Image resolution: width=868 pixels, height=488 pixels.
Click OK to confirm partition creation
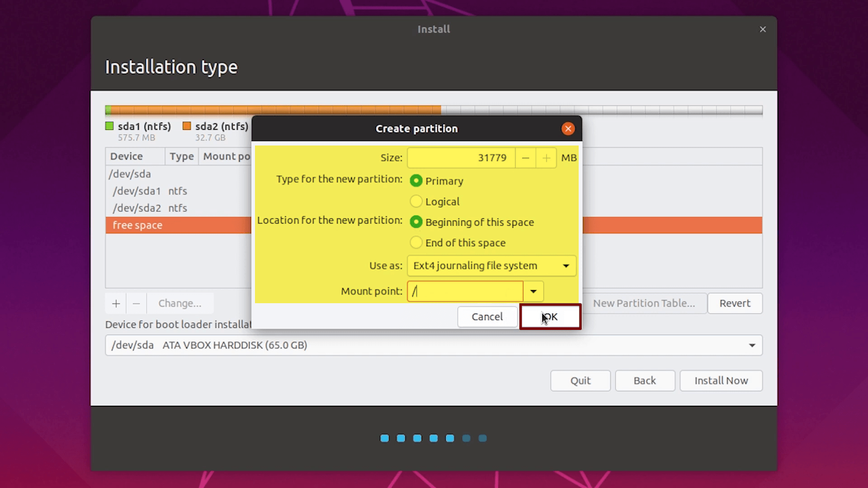pos(549,316)
